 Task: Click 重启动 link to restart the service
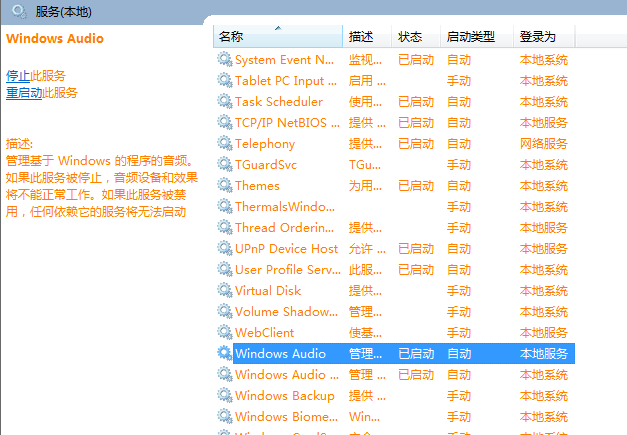24,93
